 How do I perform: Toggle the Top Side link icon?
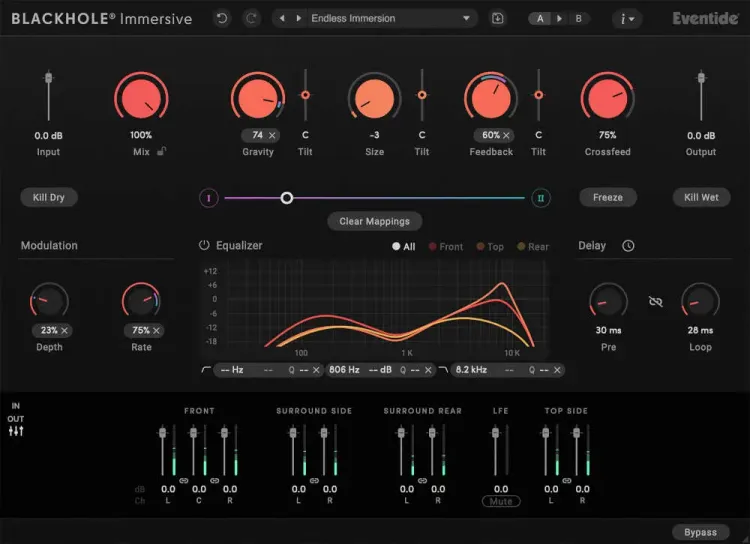click(x=567, y=480)
